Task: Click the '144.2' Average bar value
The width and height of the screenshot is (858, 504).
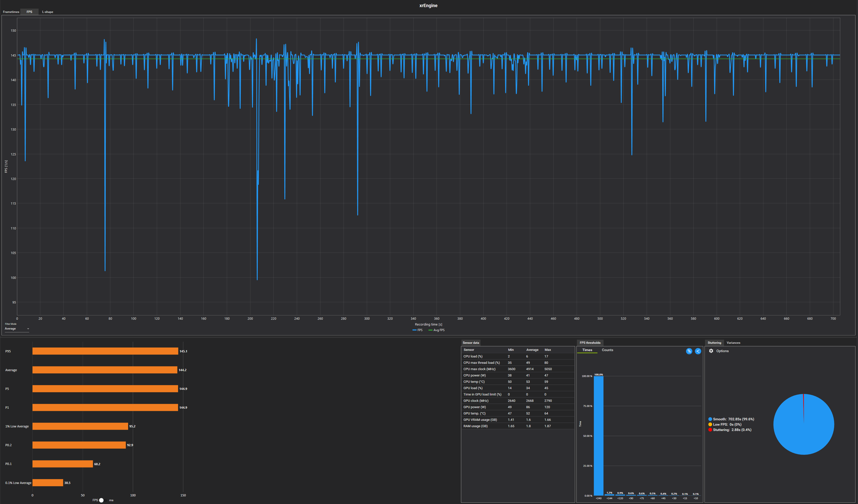Action: [x=182, y=370]
